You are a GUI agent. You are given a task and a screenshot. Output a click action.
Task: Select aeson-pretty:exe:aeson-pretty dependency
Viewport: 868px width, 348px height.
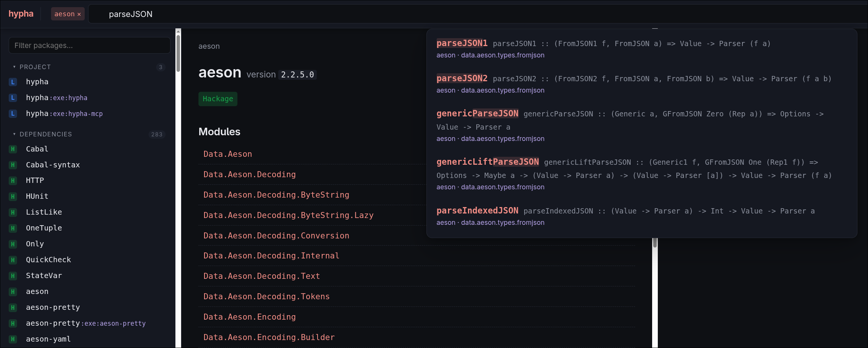86,323
